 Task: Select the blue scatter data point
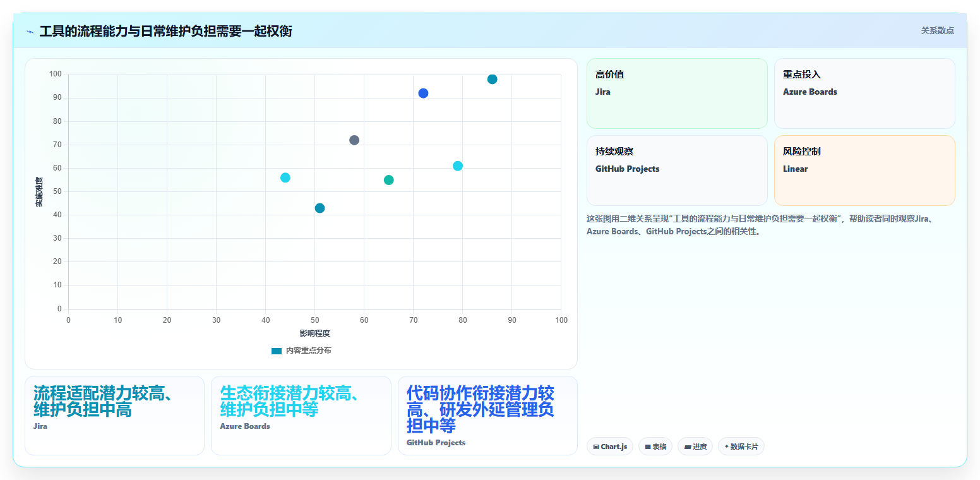click(x=423, y=93)
